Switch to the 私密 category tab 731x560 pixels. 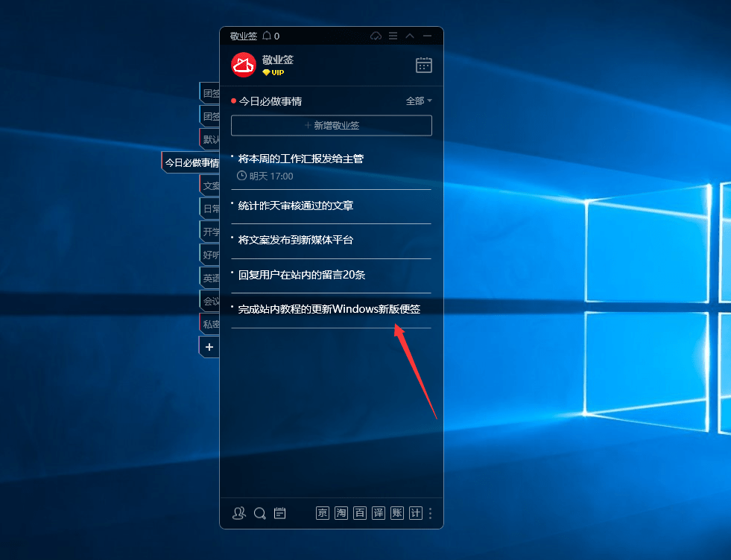210,324
